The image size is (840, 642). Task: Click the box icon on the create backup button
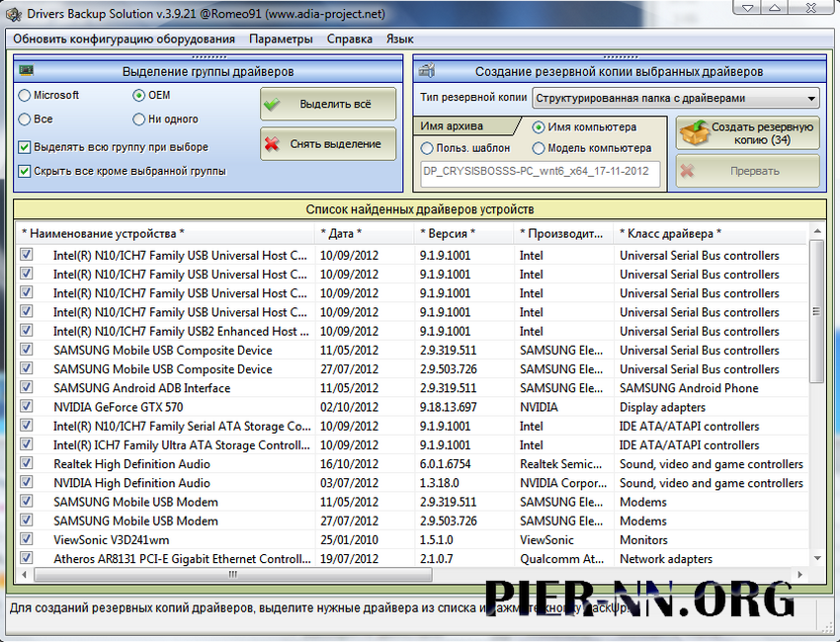pyautogui.click(x=693, y=132)
